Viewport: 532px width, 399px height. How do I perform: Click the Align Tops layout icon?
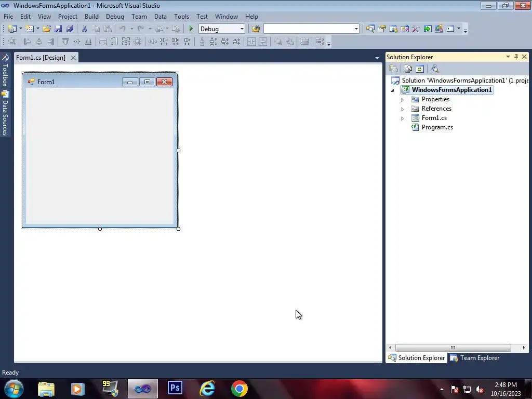click(65, 42)
